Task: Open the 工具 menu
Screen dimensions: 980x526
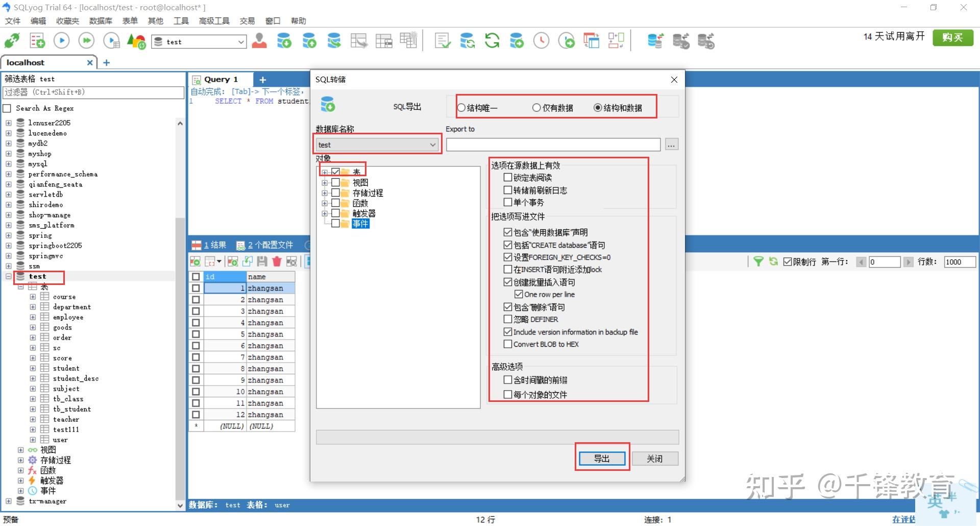Action: tap(181, 20)
